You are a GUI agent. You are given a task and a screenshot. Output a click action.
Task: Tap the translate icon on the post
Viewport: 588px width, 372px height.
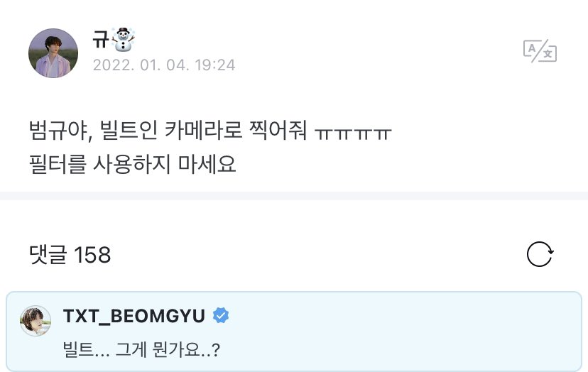coord(540,50)
